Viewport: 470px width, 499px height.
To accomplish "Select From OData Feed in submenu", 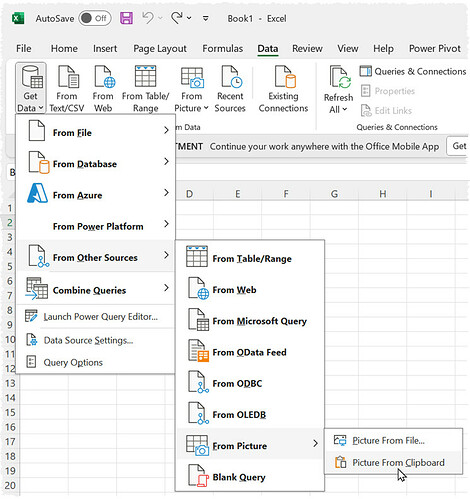I will click(250, 352).
